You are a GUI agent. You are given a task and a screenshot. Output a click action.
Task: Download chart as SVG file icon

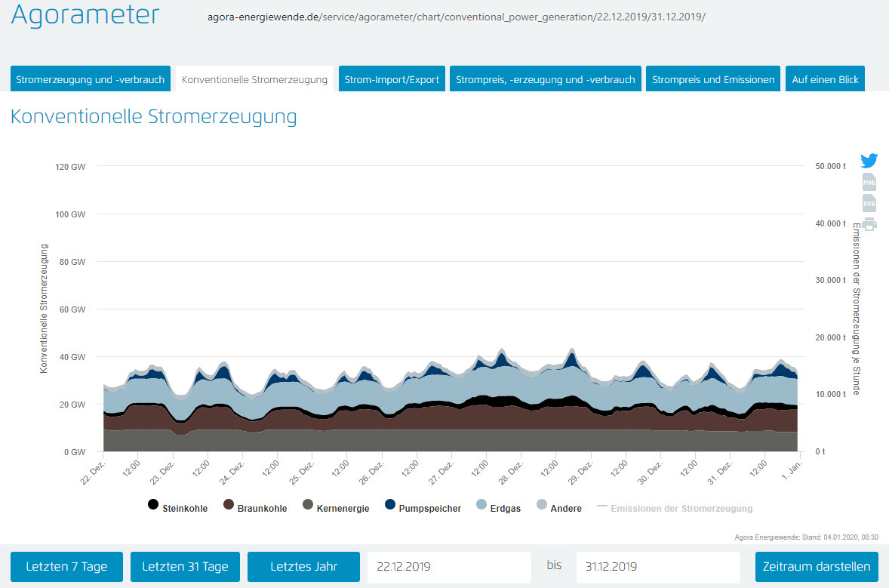tap(869, 203)
